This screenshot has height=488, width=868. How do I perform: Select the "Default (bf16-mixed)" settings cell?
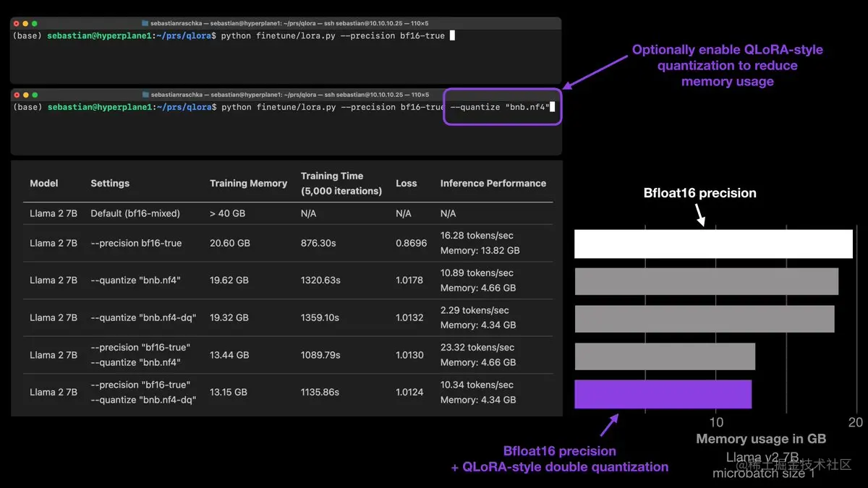135,213
